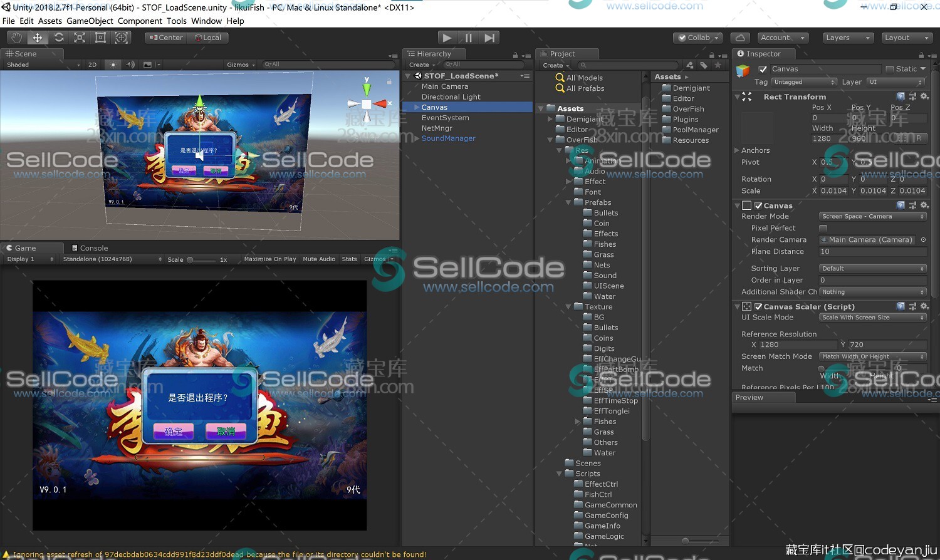Click the Pause button

tap(468, 38)
